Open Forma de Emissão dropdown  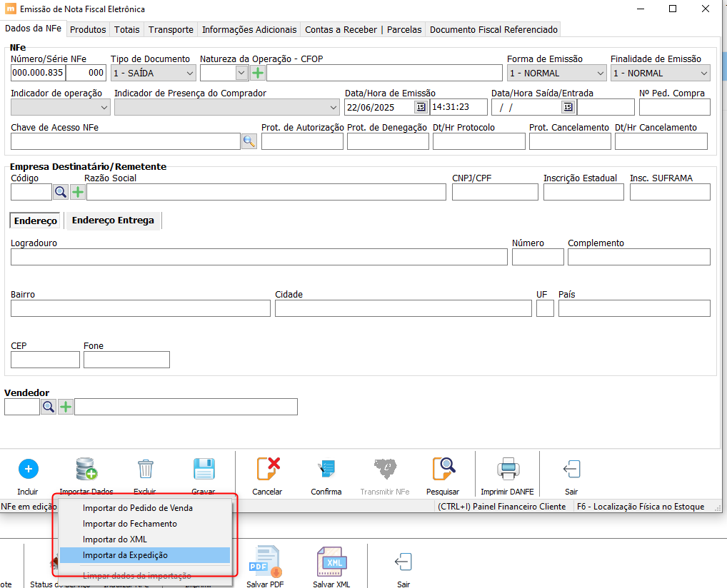pos(599,73)
